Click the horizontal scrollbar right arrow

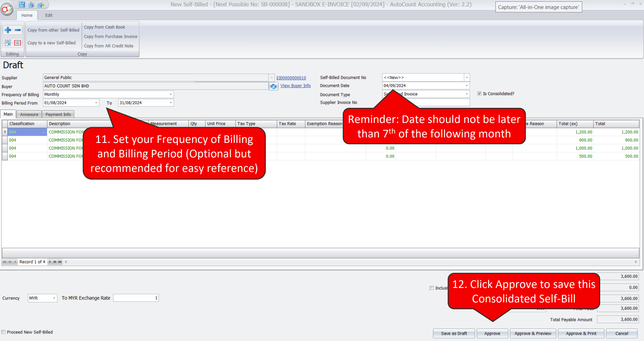tap(636, 262)
